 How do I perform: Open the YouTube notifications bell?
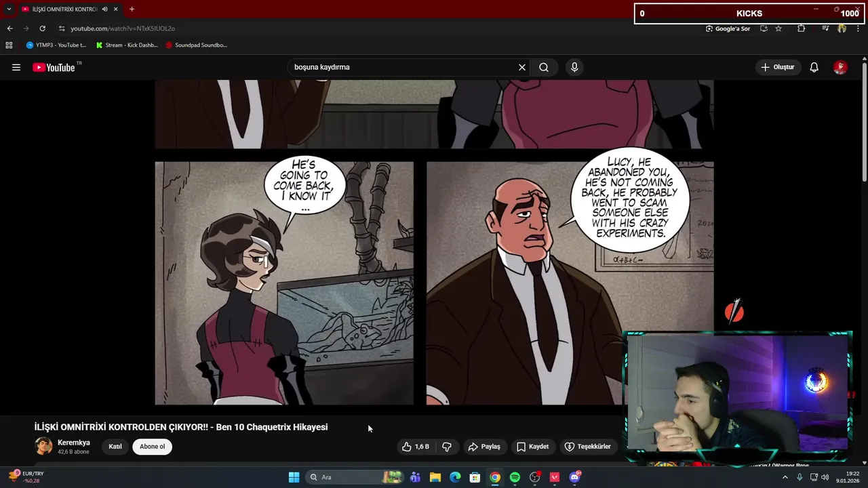click(814, 67)
